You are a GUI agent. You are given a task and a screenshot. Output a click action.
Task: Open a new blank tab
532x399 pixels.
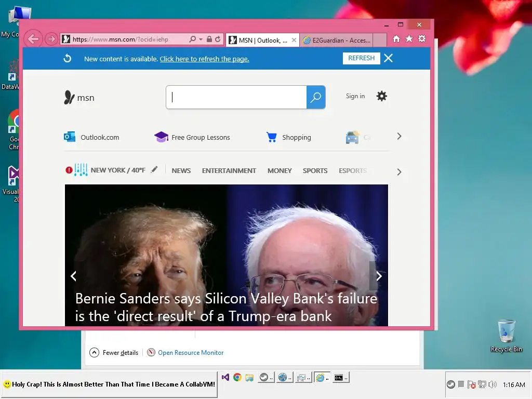pyautogui.click(x=380, y=41)
